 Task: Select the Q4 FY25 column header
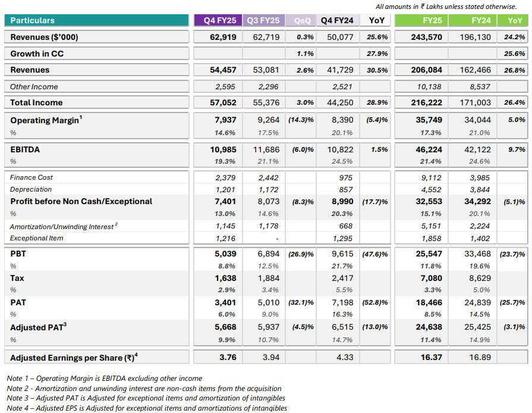[218, 20]
